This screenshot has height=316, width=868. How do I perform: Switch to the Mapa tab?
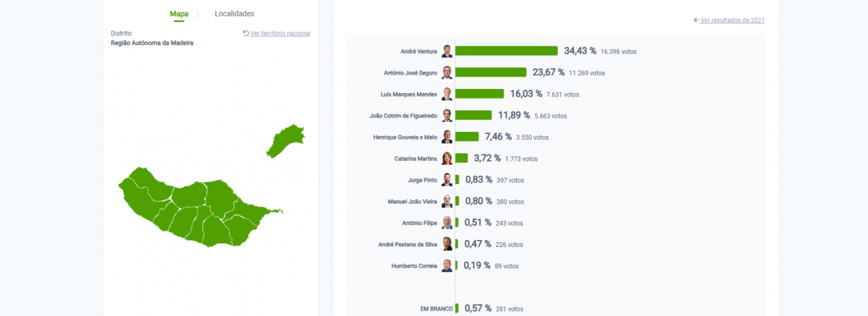point(179,14)
